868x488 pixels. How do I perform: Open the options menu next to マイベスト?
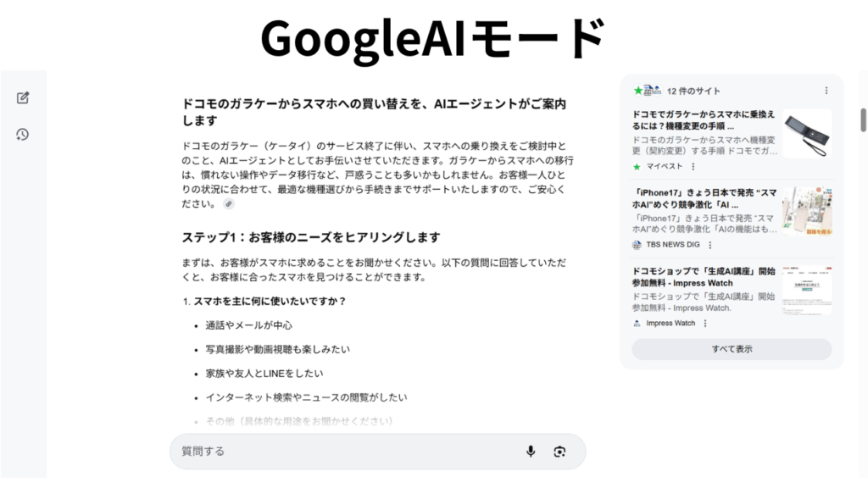(x=693, y=167)
